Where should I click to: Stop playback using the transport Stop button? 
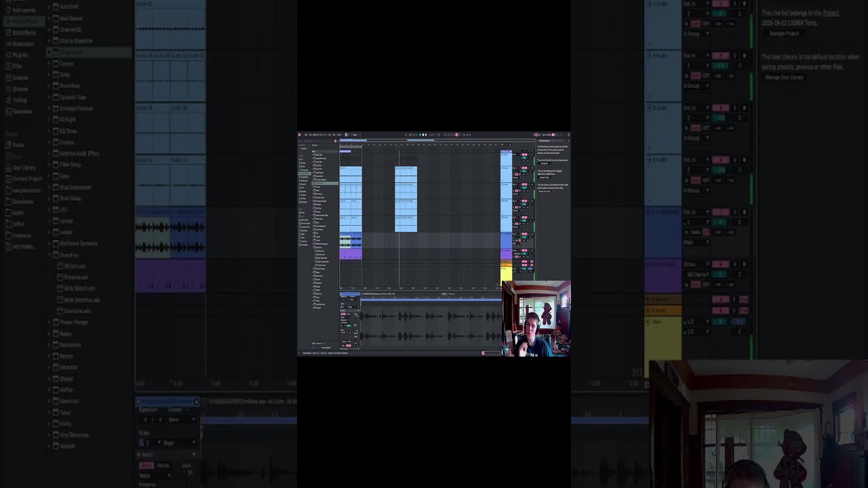[423, 135]
